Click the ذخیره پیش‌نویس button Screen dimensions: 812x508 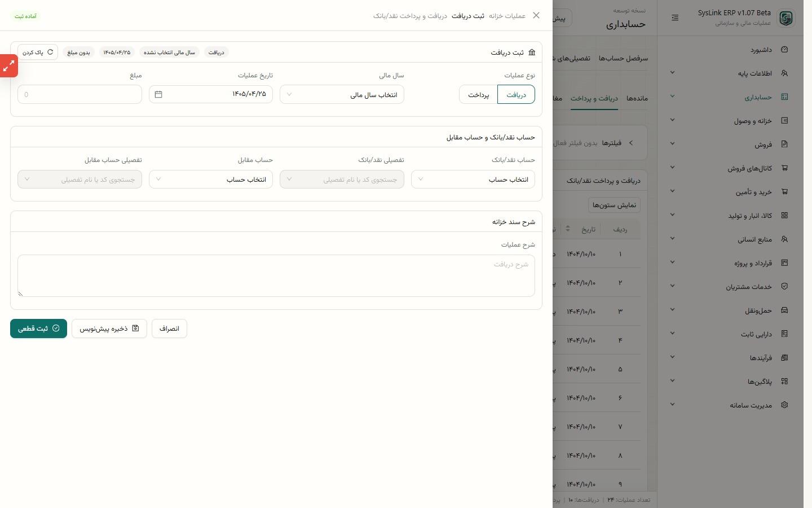[x=109, y=329]
